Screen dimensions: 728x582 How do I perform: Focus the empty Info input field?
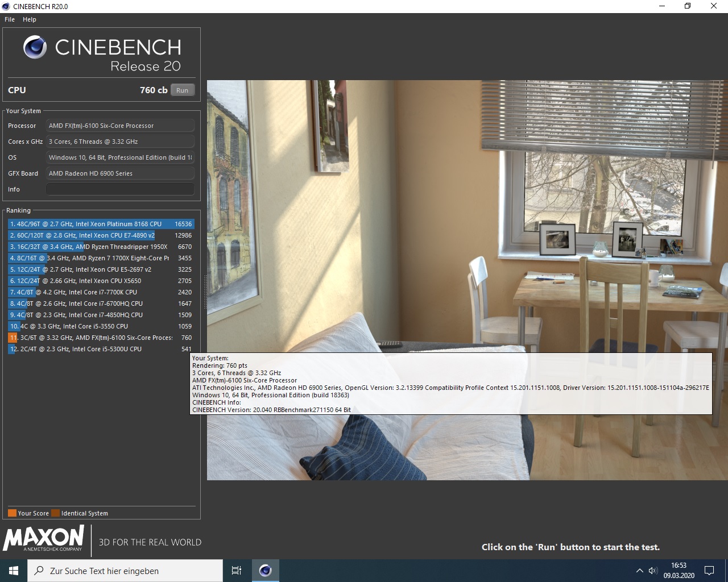(x=120, y=189)
